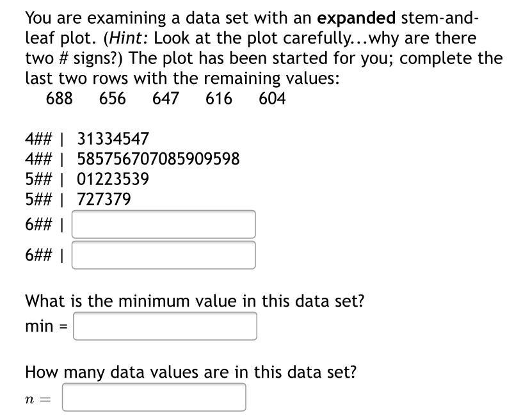Focus the min = answer field

coord(165,326)
